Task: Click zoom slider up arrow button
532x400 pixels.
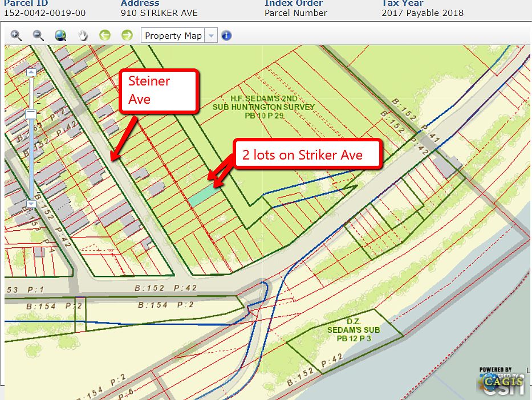Action: tap(31, 72)
